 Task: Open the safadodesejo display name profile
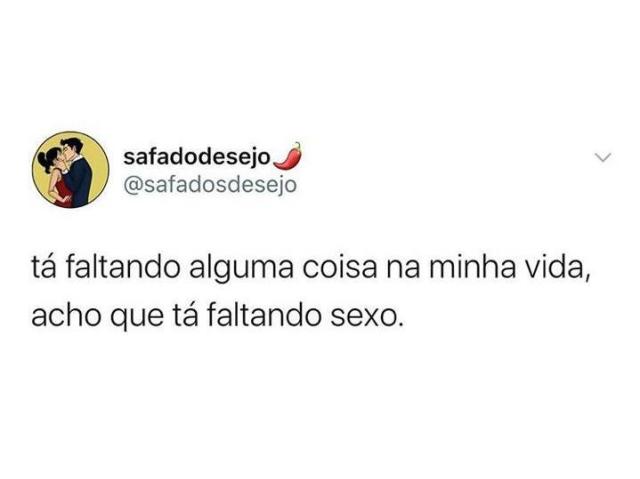197,157
